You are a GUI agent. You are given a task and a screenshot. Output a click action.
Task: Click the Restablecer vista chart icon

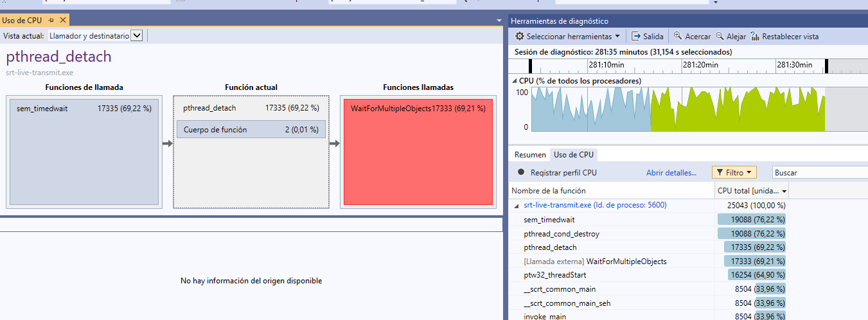(x=755, y=37)
